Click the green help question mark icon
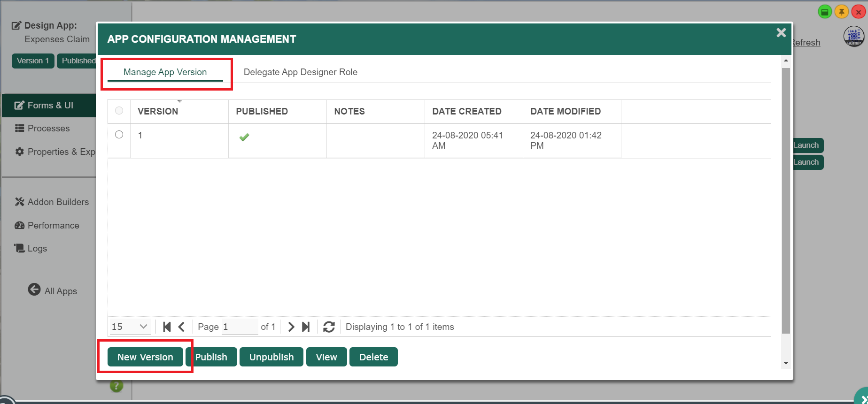Screen dimensions: 868x404 point(116,386)
